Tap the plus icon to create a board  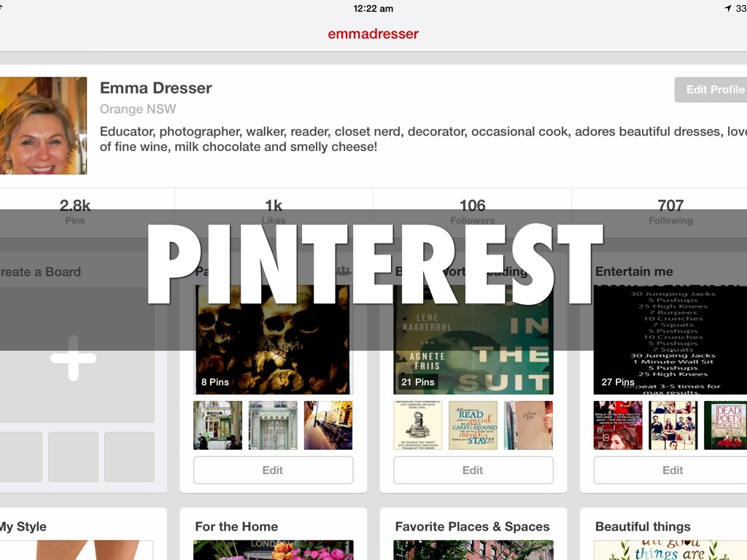[x=73, y=358]
